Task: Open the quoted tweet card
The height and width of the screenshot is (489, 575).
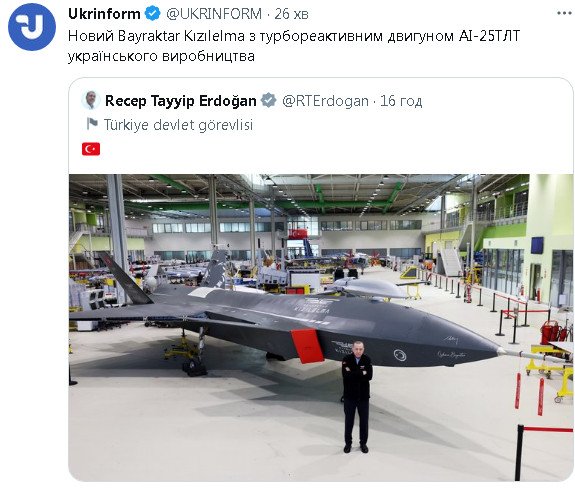Action: [321, 280]
